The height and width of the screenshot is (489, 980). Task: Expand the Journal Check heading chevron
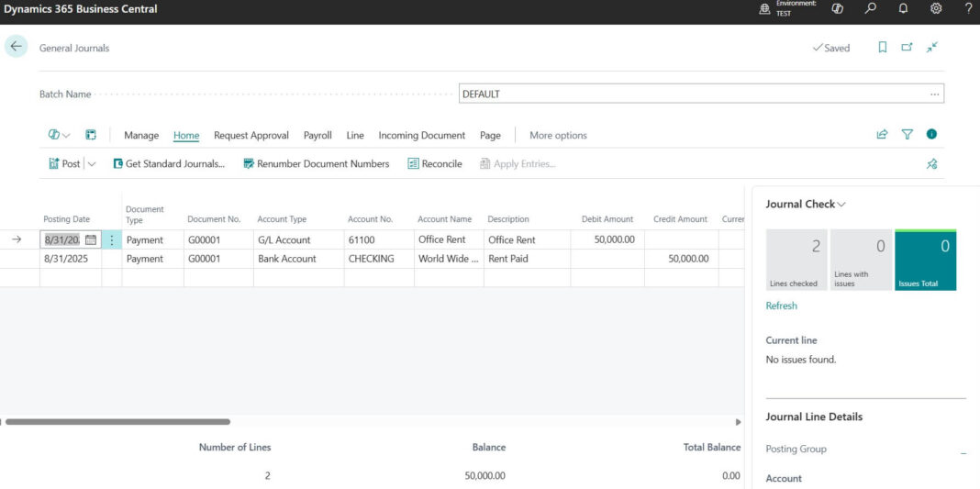point(841,205)
